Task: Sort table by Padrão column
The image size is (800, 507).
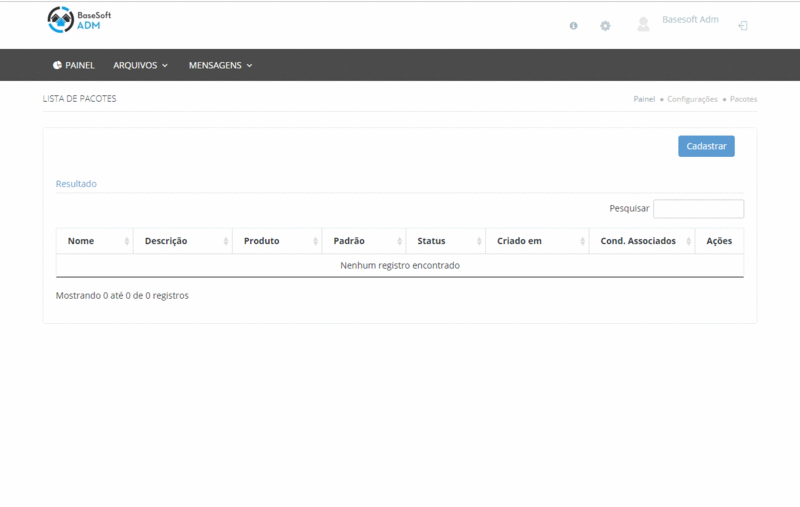Action: [363, 241]
